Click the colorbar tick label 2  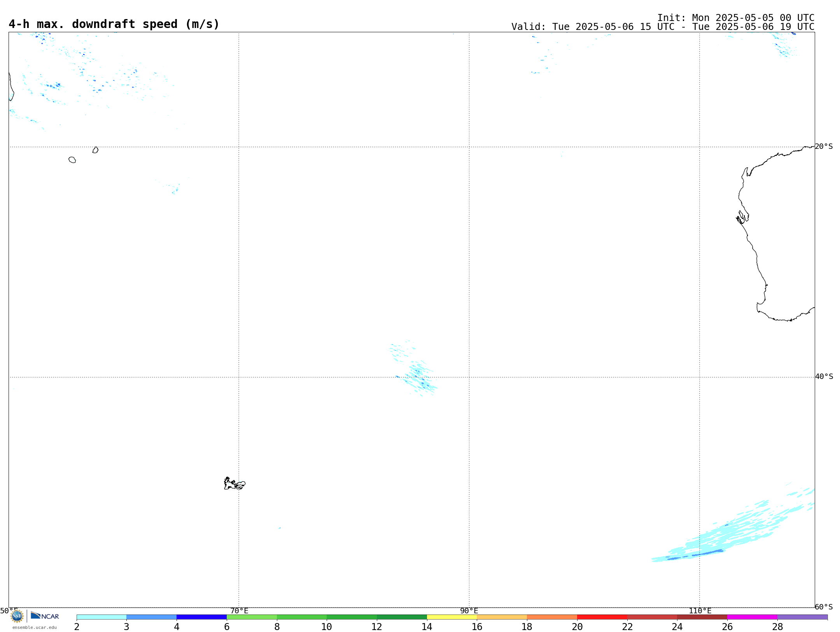(77, 627)
